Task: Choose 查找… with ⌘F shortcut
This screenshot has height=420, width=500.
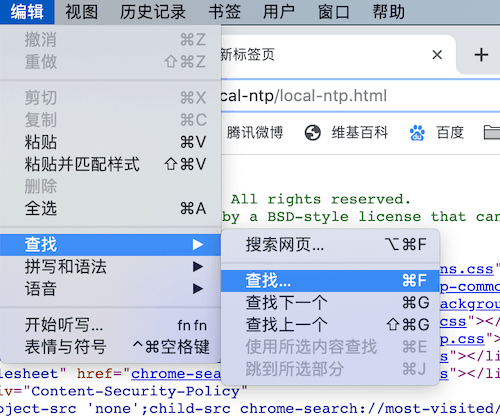Action: (330, 281)
